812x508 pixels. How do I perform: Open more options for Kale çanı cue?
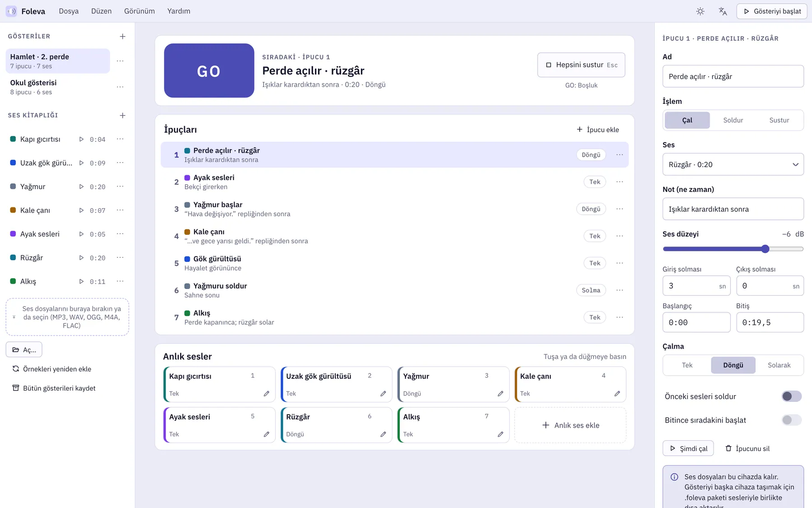(620, 236)
